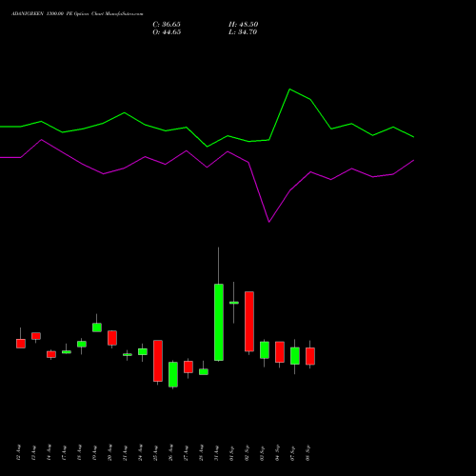The image size is (476, 476).
Task: Select the red candle above 13 Aug
Action: point(36,336)
